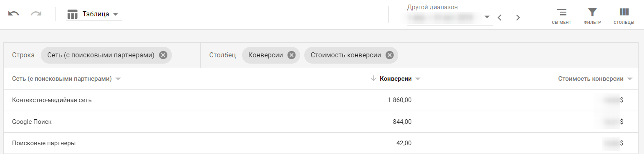Expand the Сеть column header menu
This screenshot has width=644, height=154.
tap(118, 79)
